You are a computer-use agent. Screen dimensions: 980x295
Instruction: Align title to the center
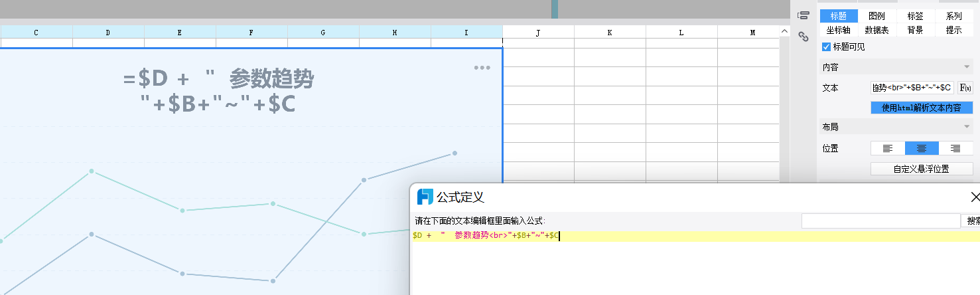click(x=922, y=148)
